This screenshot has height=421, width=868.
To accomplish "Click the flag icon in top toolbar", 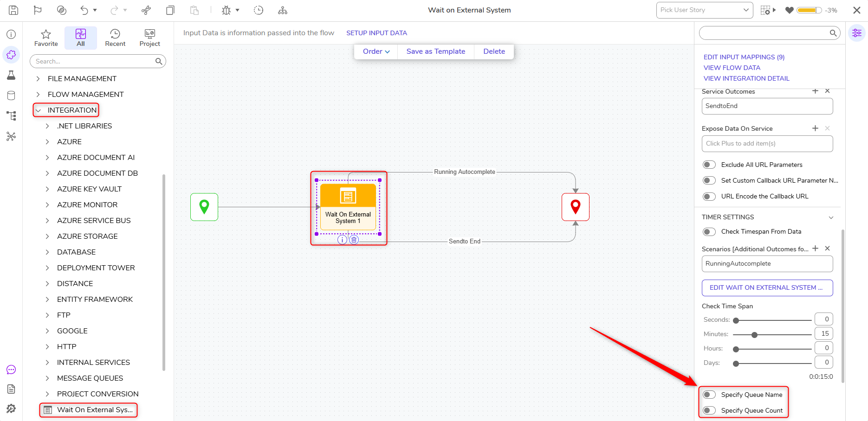I will click(38, 10).
